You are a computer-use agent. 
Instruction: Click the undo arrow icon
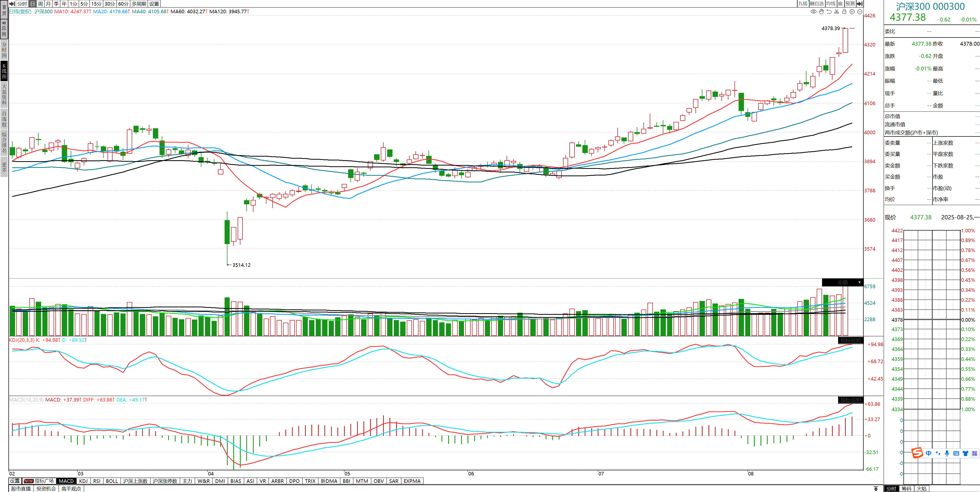point(829,12)
